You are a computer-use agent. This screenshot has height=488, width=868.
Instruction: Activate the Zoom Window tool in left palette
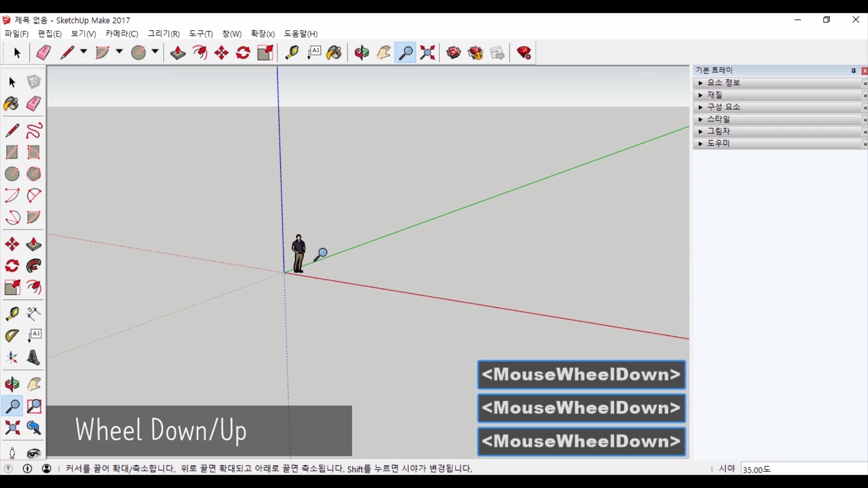pyautogui.click(x=34, y=406)
